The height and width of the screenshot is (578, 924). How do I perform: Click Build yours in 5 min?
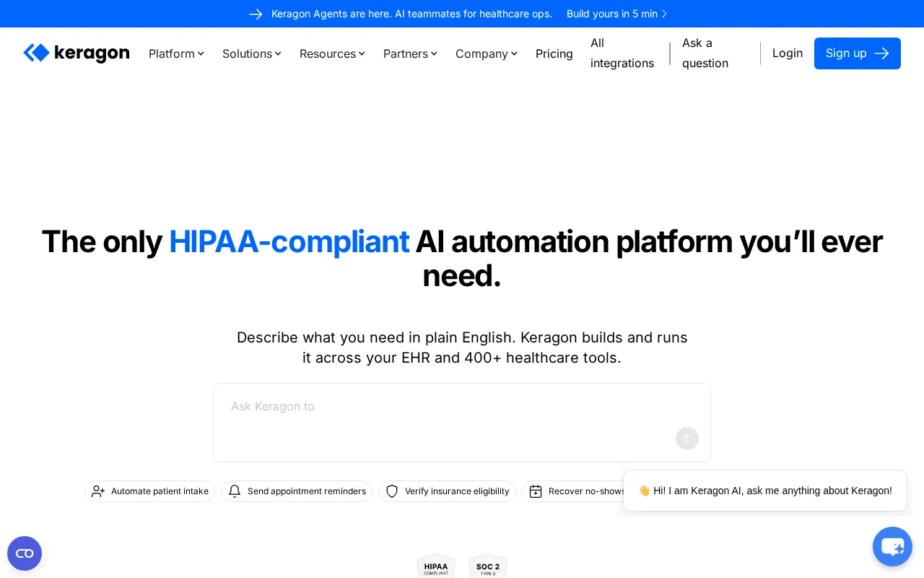click(x=612, y=14)
